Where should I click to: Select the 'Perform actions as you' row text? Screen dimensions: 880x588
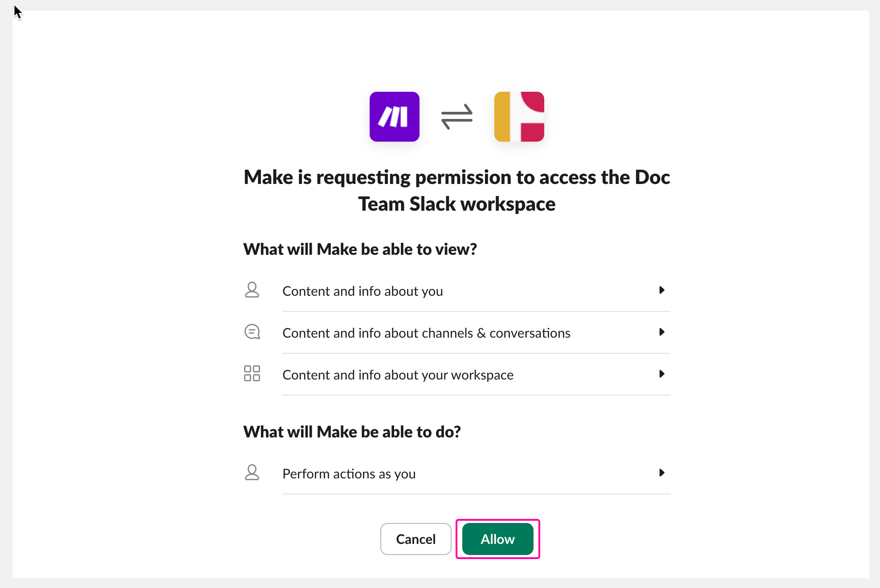349,474
